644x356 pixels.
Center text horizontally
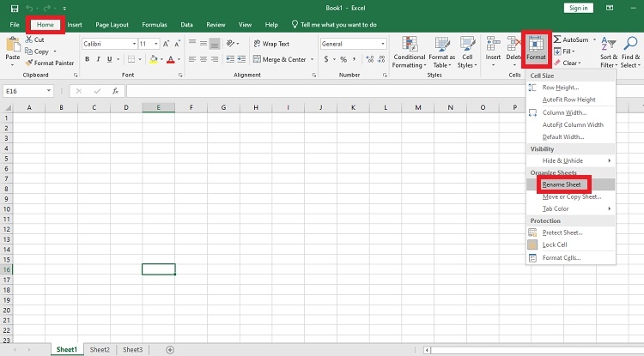coord(204,59)
